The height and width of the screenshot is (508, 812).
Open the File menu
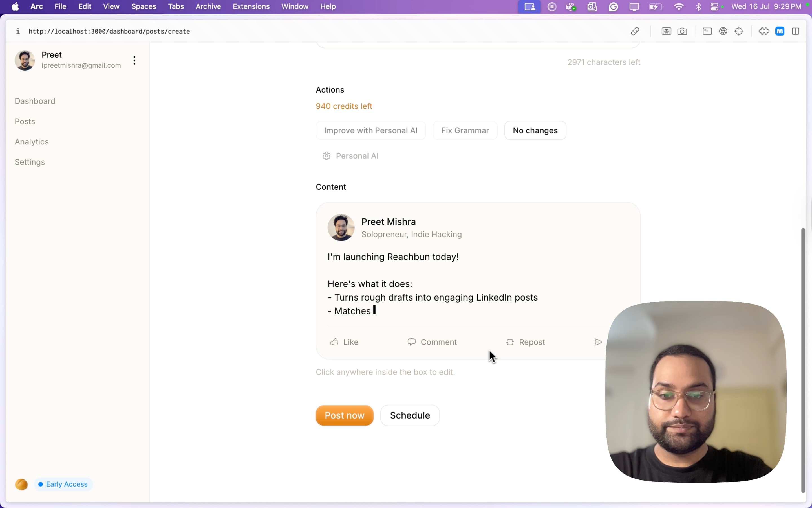(x=60, y=7)
